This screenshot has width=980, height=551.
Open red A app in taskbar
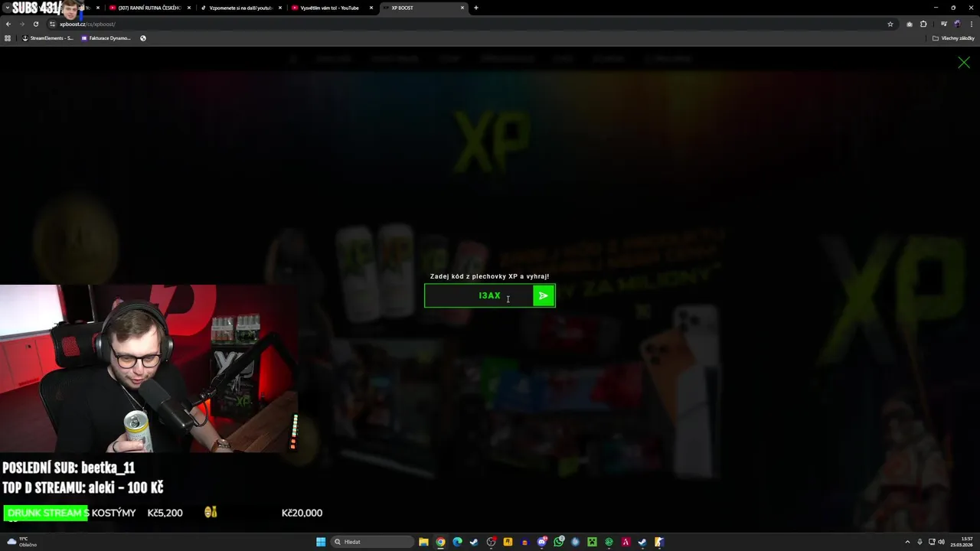click(x=626, y=542)
